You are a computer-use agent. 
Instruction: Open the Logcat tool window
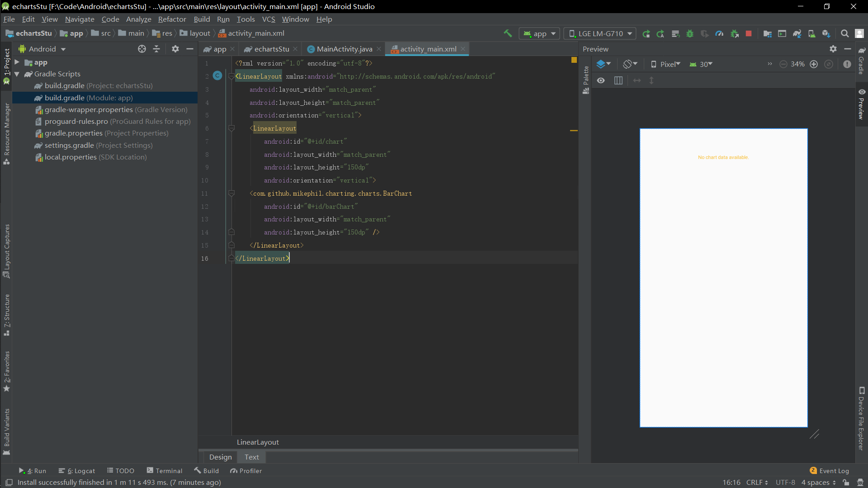(77, 471)
